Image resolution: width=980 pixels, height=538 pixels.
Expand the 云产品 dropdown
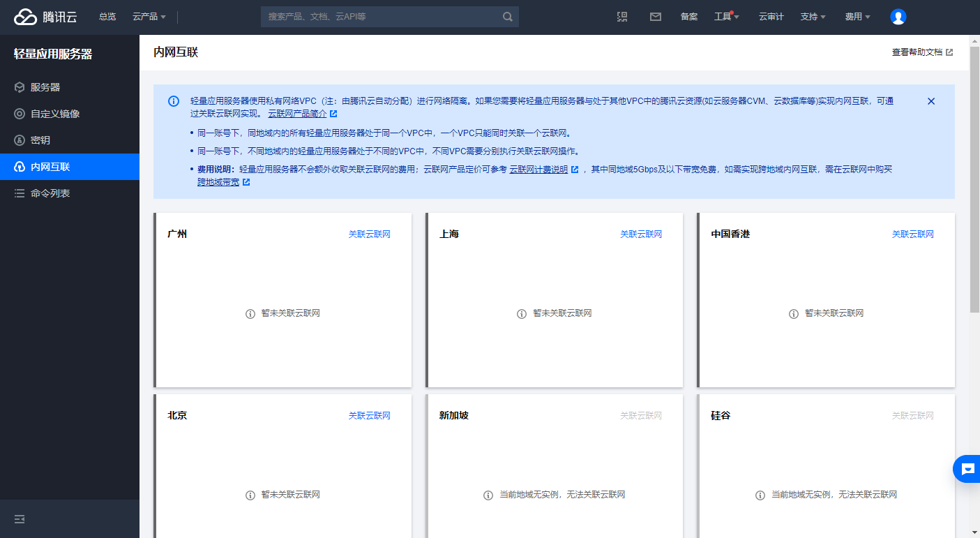click(x=149, y=17)
